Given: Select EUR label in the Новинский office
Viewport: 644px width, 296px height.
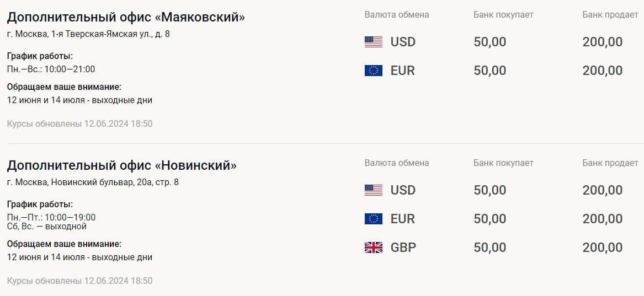Looking at the screenshot, I should tap(402, 219).
